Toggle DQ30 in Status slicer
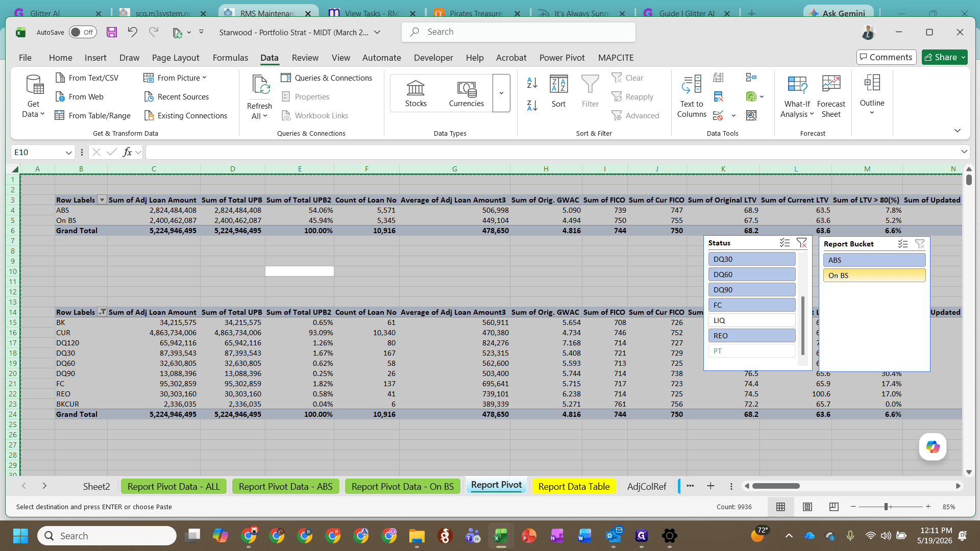Image resolution: width=980 pixels, height=551 pixels. pyautogui.click(x=752, y=259)
